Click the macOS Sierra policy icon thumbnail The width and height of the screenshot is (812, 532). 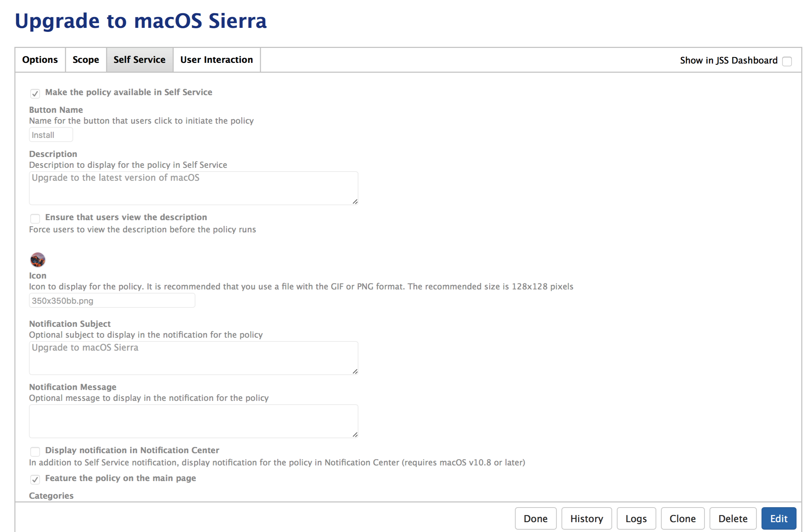click(38, 260)
